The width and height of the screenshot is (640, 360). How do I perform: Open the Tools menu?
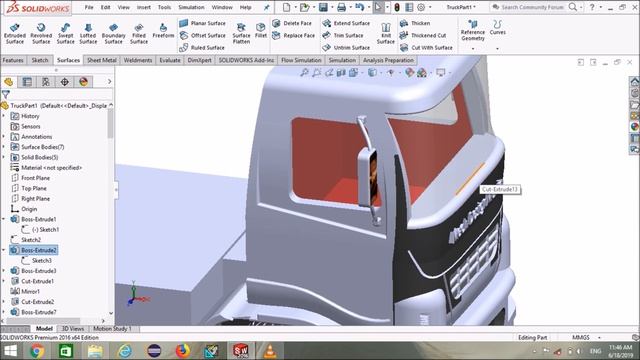coord(164,7)
